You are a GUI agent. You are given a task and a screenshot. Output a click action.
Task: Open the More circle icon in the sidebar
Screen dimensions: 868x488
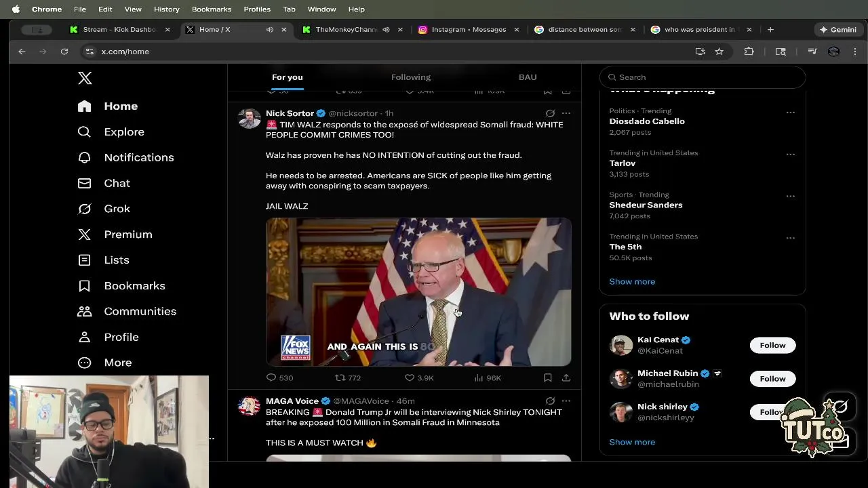click(x=84, y=363)
